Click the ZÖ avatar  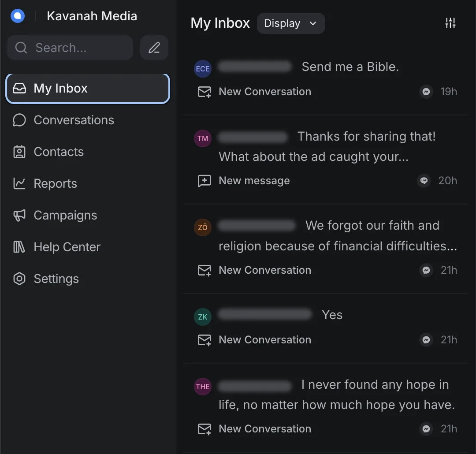pos(202,227)
